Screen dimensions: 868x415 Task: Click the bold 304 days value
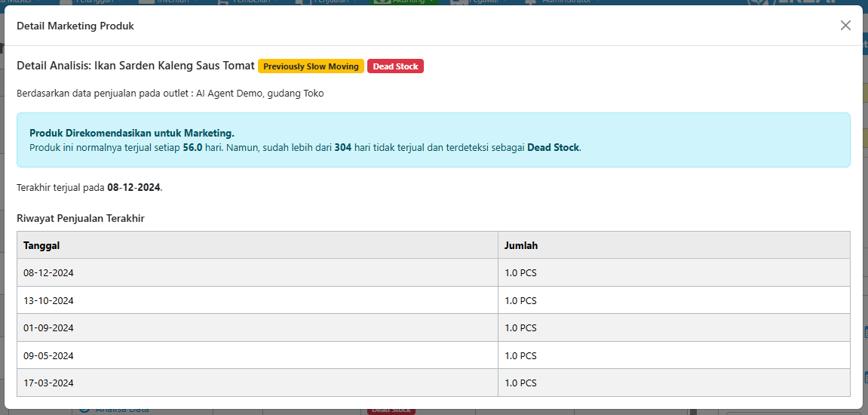(343, 147)
